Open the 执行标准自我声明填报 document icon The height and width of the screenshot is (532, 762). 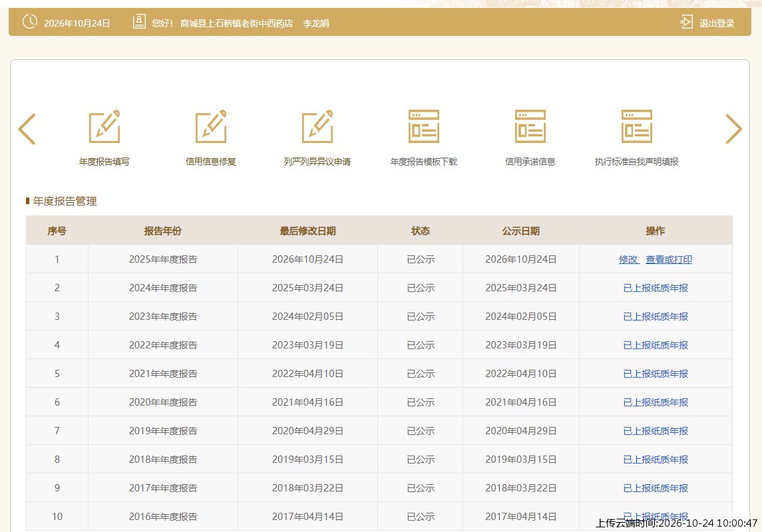coord(637,127)
